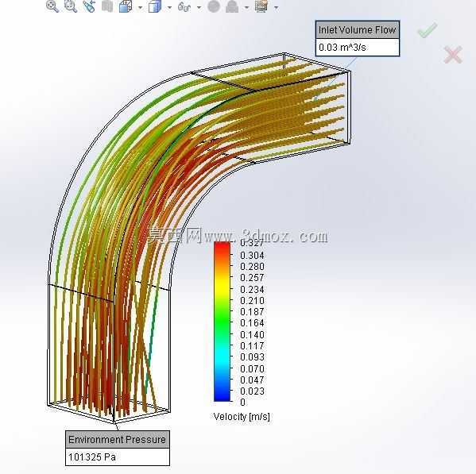Expand the Apply Scene dropdown arrow

click(x=246, y=7)
